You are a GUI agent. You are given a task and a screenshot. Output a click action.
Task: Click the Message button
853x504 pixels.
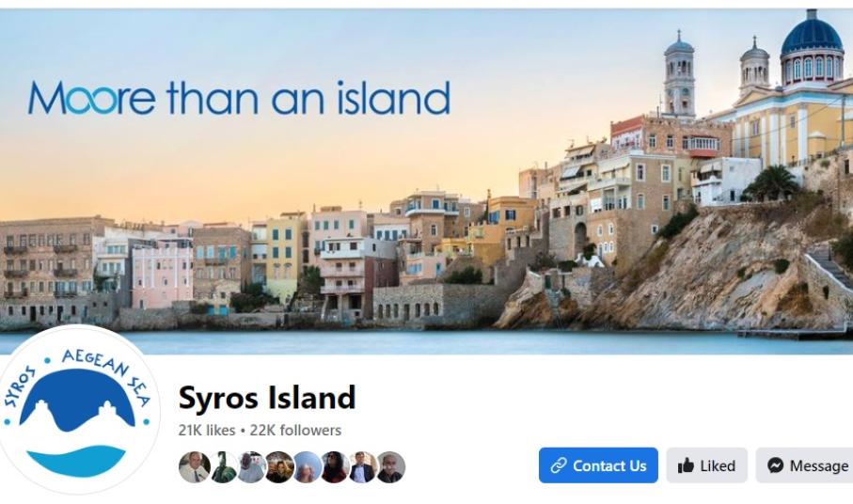pyautogui.click(x=805, y=465)
